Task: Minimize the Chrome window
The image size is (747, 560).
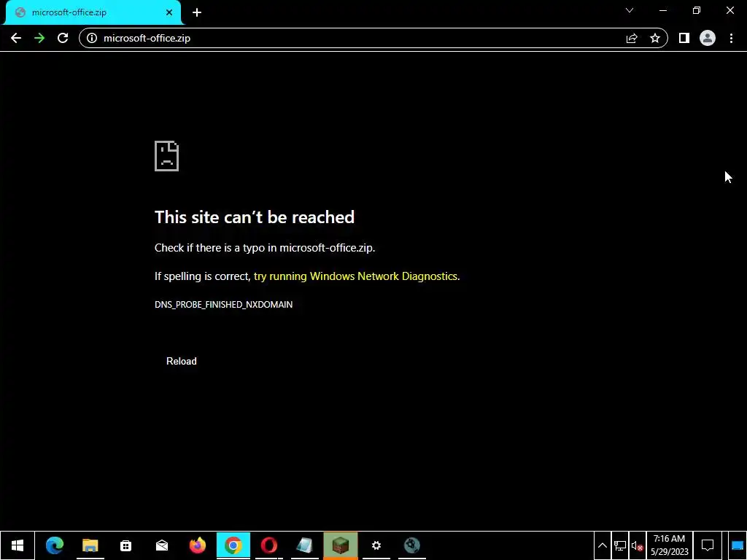Action: pos(663,10)
